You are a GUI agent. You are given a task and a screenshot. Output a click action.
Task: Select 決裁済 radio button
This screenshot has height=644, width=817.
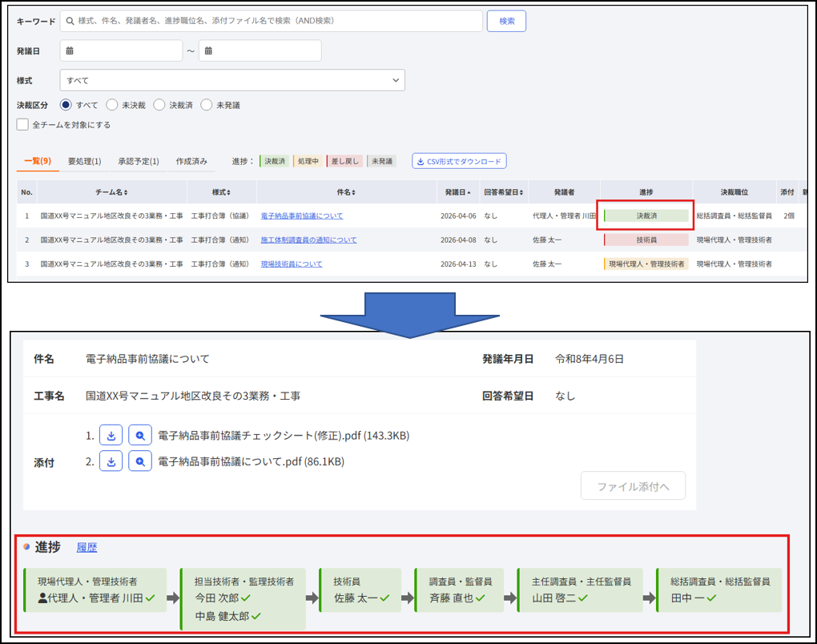(x=159, y=105)
